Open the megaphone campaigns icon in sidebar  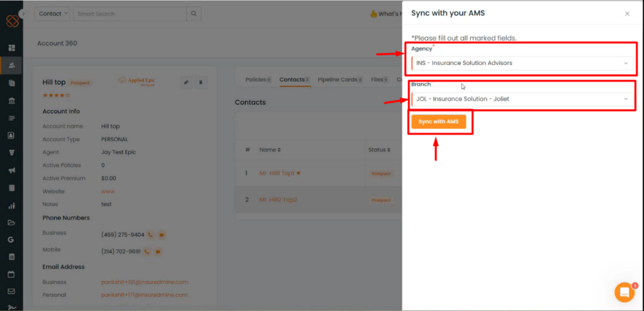[x=11, y=171]
